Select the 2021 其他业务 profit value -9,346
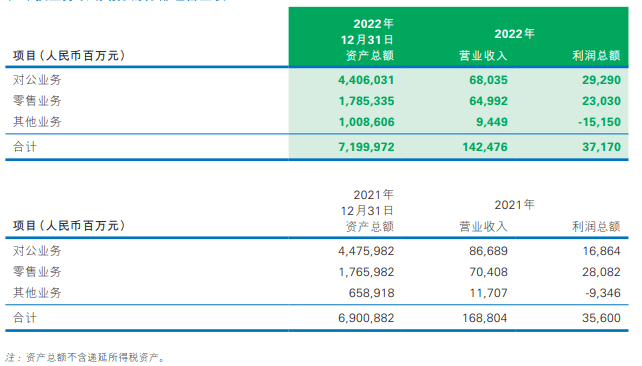 [603, 293]
